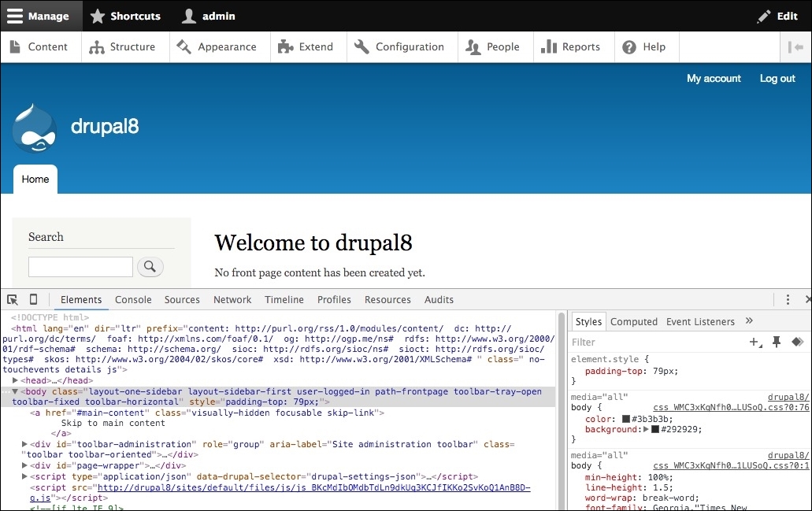Expand the toolbar-administration div node

[x=24, y=444]
